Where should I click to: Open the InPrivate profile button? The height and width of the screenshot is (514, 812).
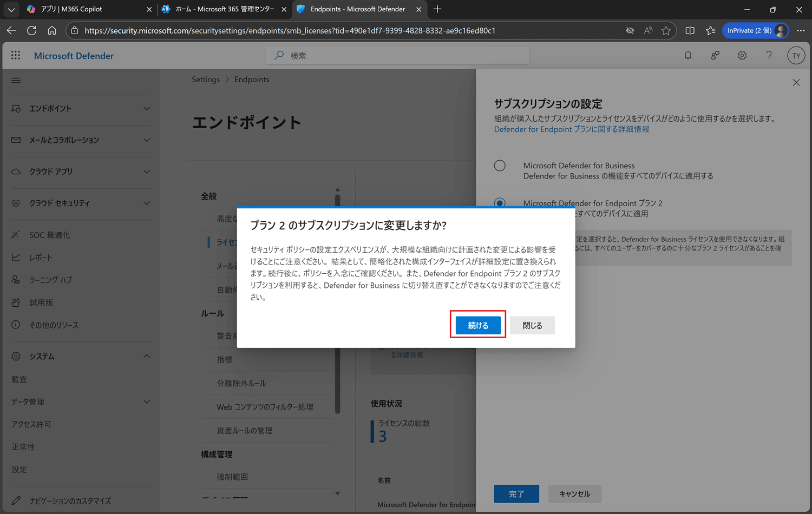(x=756, y=30)
